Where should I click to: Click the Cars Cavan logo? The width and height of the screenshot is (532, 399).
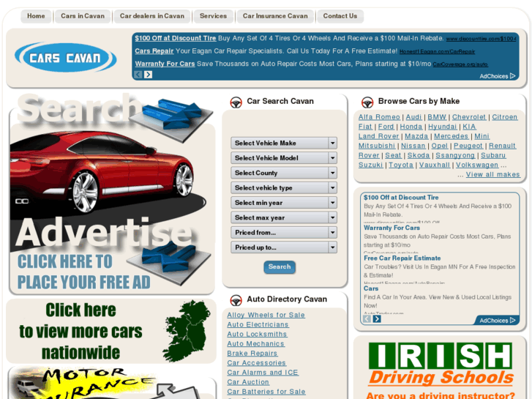[x=65, y=57]
